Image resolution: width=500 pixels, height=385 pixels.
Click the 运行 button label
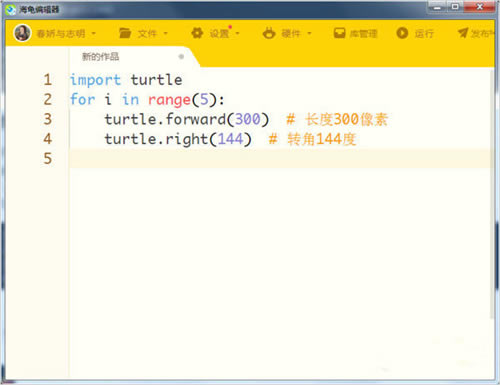click(x=424, y=34)
